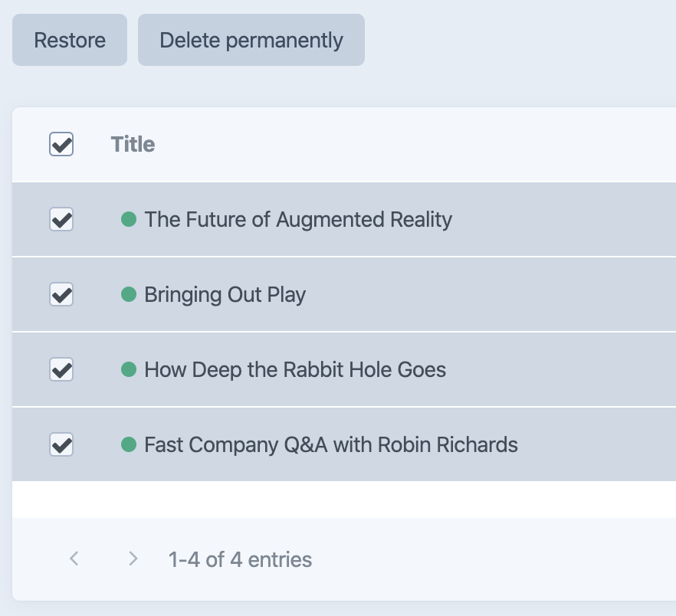Open How Deep the Rabbit Hole Goes
676x616 pixels.
(295, 370)
